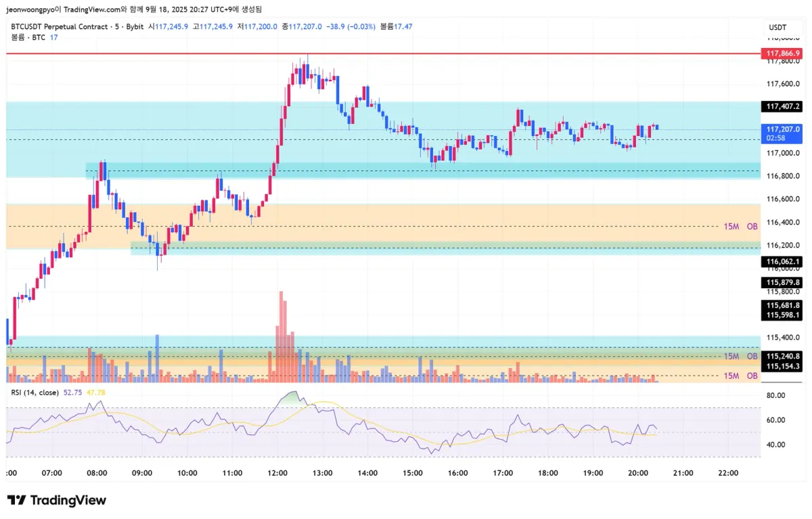
Task: Click the 117,000.0 axis value
Action: 783,153
